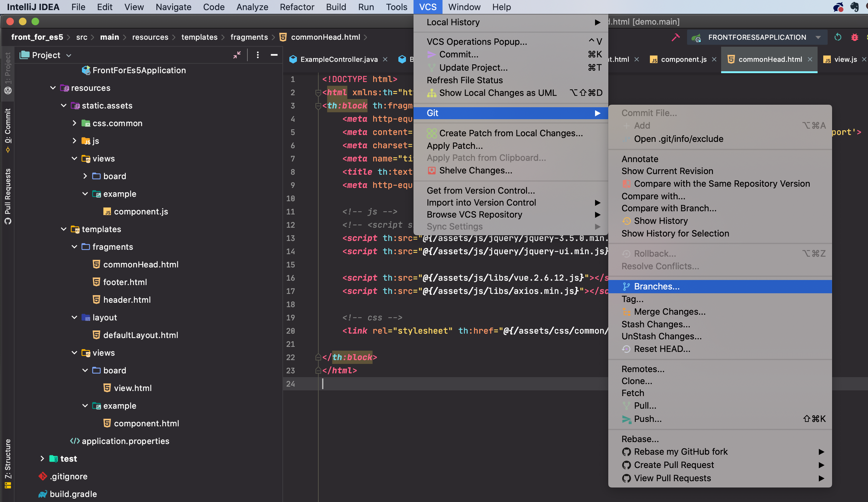Toggle Project tool window sidebar button
Screen dimensions: 868x502
click(x=8, y=73)
